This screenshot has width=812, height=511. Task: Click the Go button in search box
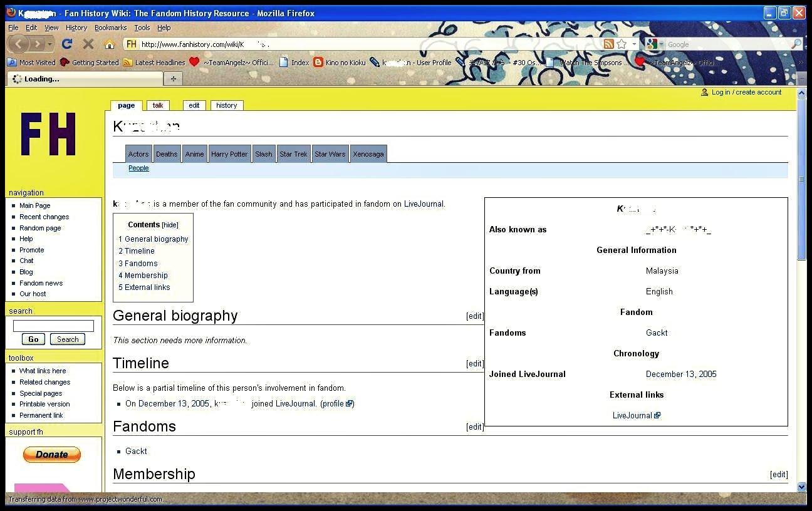tap(34, 339)
